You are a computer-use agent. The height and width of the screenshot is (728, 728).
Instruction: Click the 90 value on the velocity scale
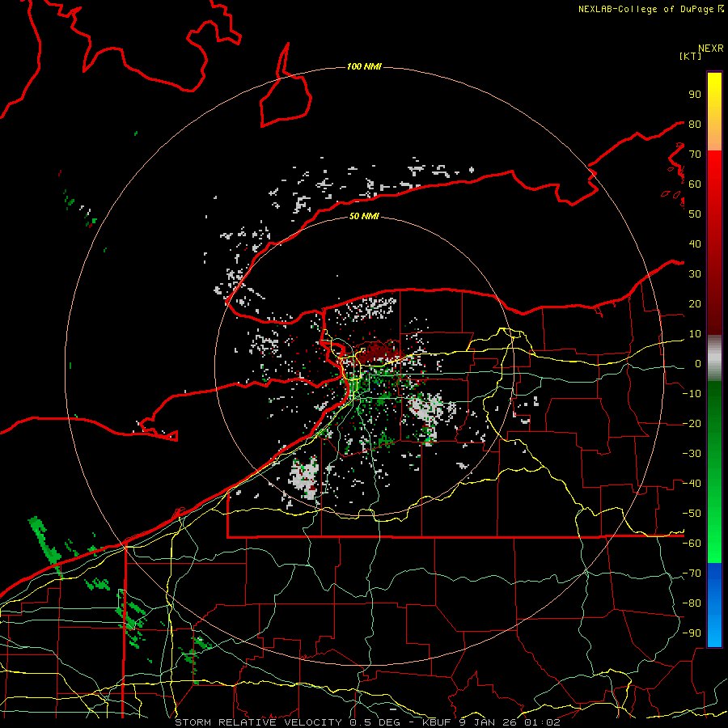(x=695, y=95)
